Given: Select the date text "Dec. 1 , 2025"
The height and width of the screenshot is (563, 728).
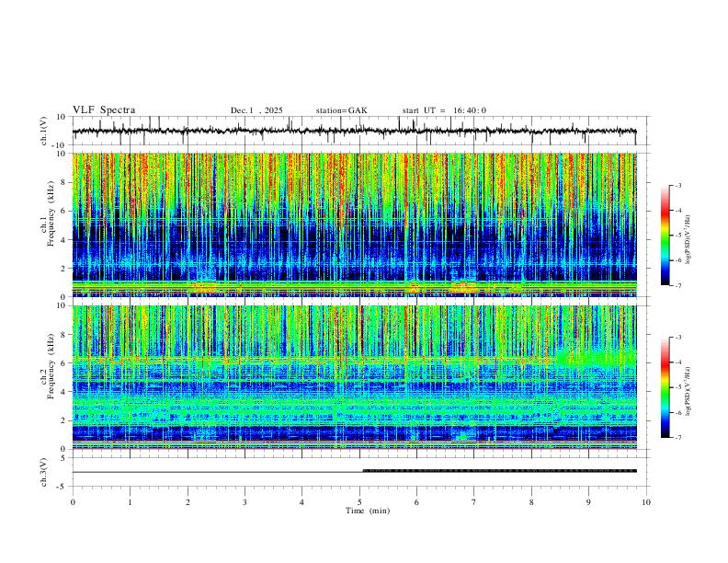Looking at the screenshot, I should tap(256, 110).
